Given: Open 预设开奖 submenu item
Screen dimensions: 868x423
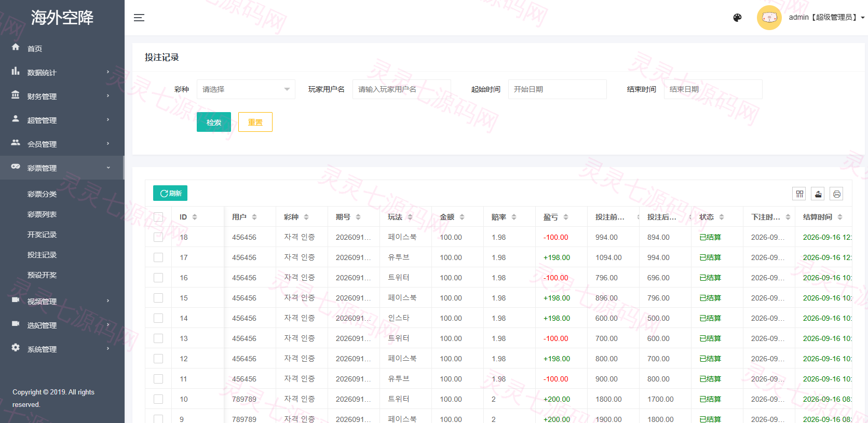Looking at the screenshot, I should click(x=42, y=275).
